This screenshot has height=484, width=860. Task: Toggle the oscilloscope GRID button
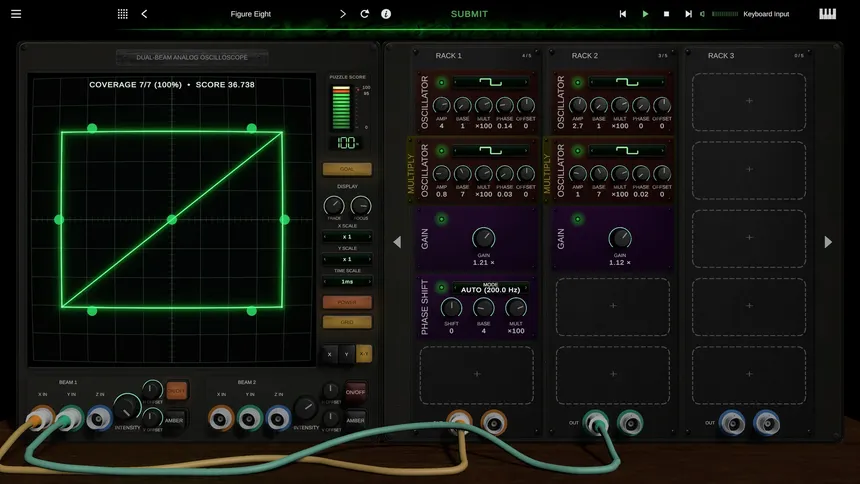click(x=347, y=322)
